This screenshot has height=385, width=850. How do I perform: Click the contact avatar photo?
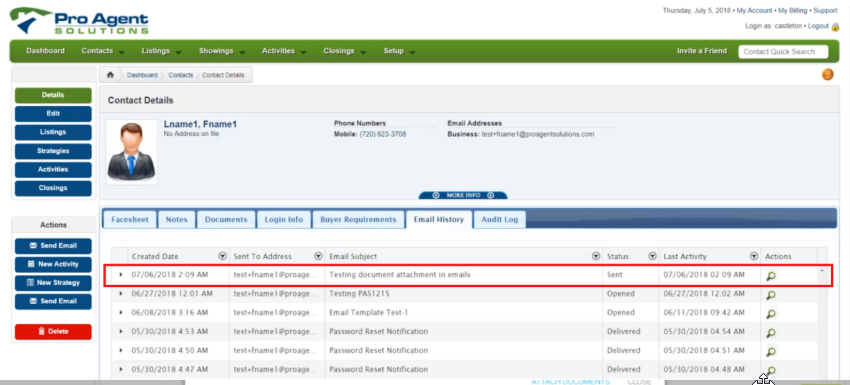click(132, 152)
